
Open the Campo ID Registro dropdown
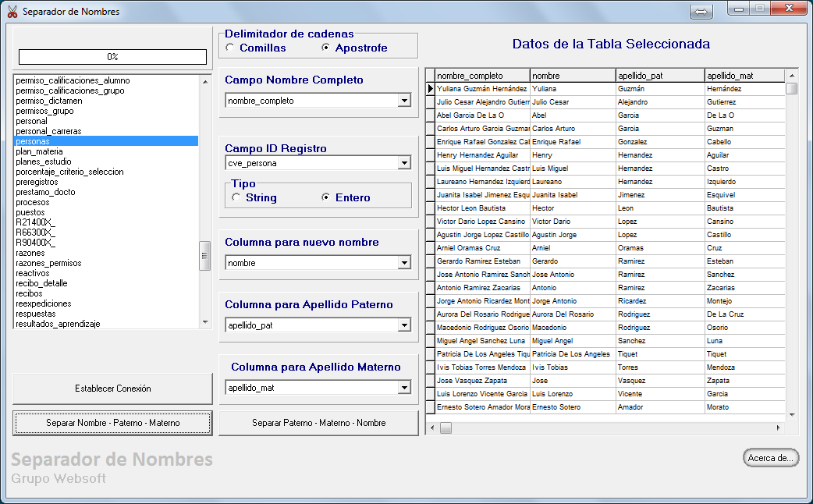pos(404,163)
